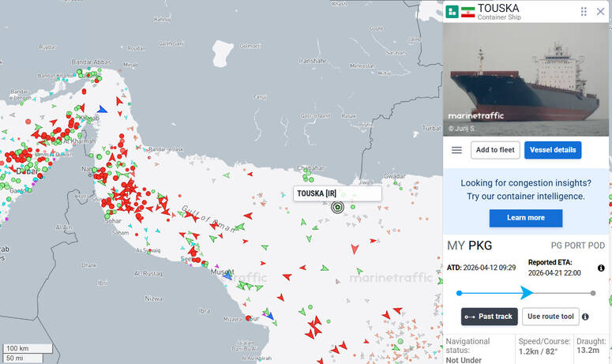Add TOUSKA to fleet

click(495, 150)
